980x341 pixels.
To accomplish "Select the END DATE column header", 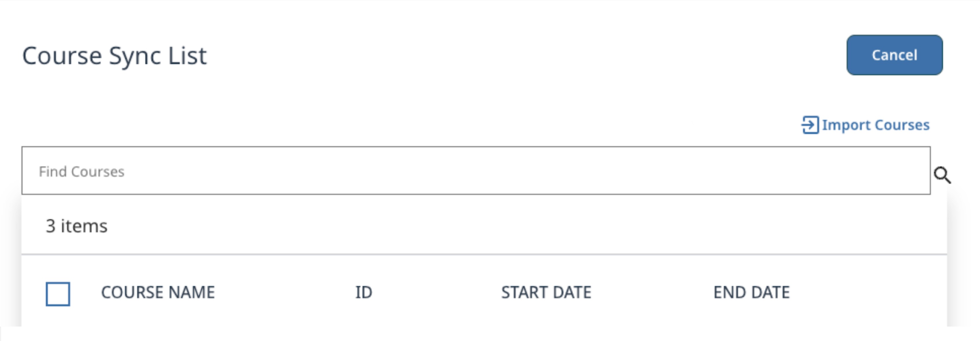I will 752,292.
